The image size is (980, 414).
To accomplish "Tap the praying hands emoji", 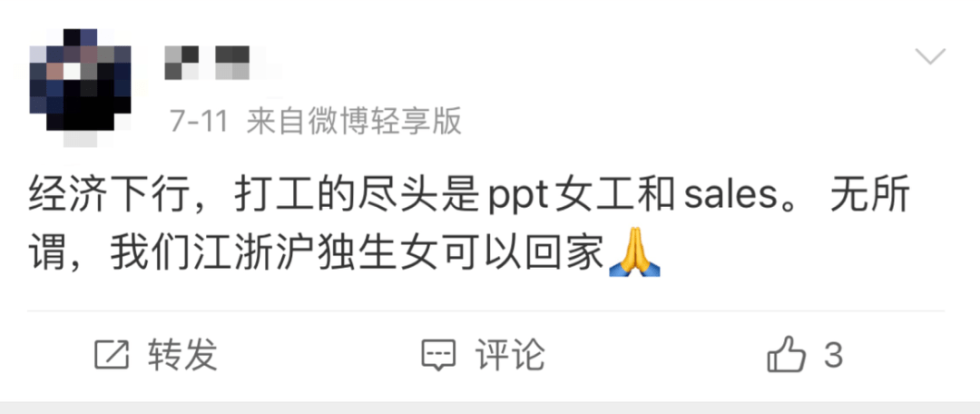I will (634, 252).
